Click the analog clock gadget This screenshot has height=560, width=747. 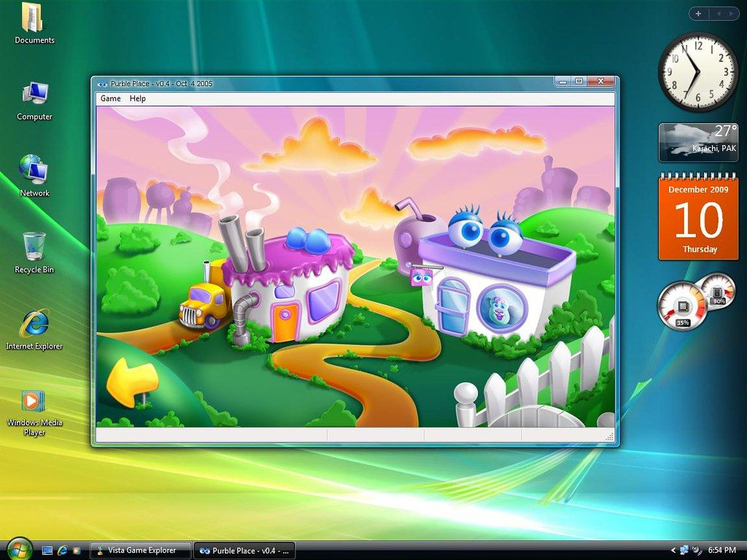point(697,72)
